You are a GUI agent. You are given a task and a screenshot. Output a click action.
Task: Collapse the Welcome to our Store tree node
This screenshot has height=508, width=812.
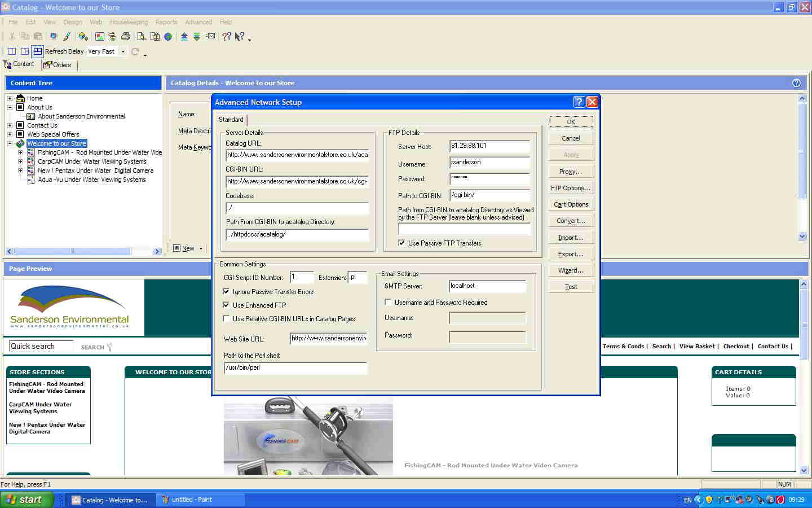pos(10,143)
